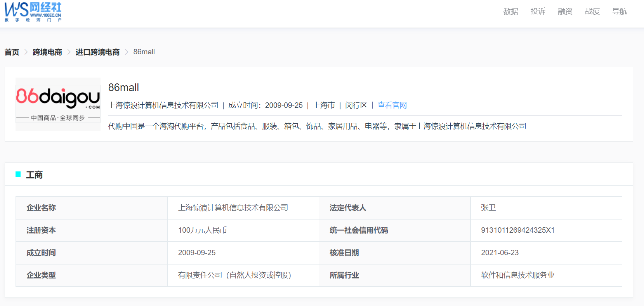This screenshot has width=644, height=306.
Task: Click 有限责任公司（自然人投资或控股）value cell
Action: [x=243, y=275]
